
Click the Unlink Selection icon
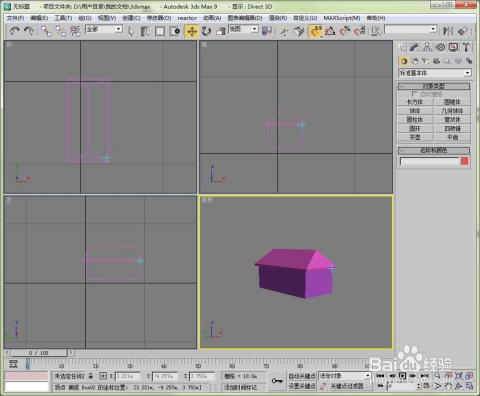pyautogui.click(x=61, y=31)
